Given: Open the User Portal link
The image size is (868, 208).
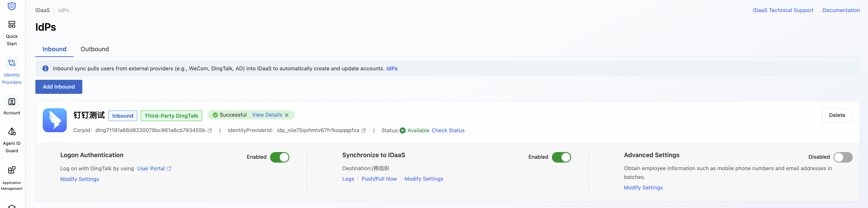Looking at the screenshot, I should [x=151, y=169].
